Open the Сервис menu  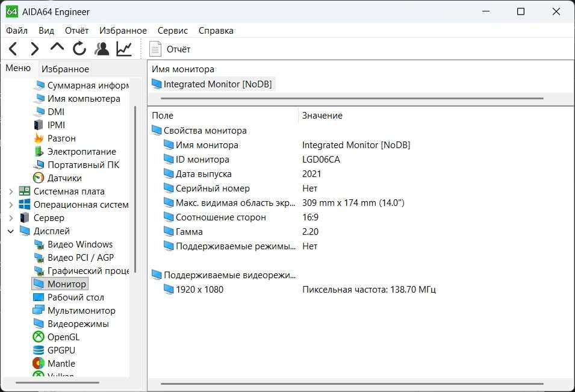173,31
